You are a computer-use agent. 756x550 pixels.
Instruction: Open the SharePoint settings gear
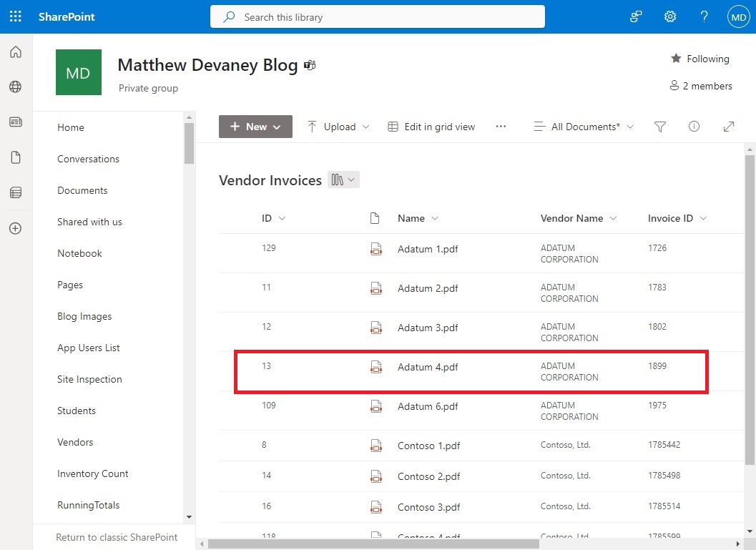pyautogui.click(x=669, y=16)
